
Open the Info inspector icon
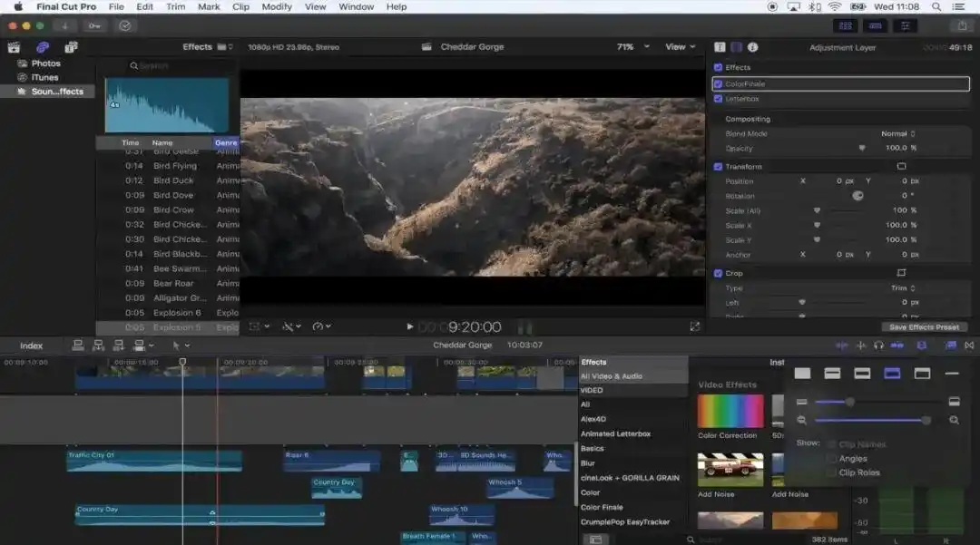pyautogui.click(x=752, y=47)
